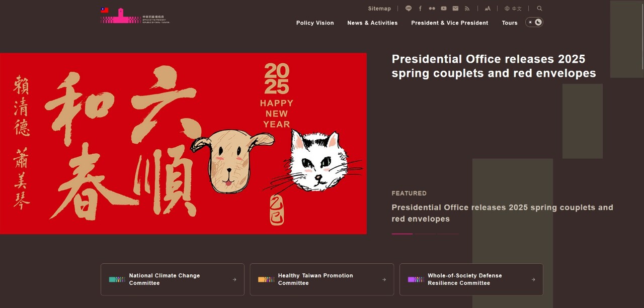
Task: Click the 2025 spring couplets banner image
Action: (x=183, y=143)
